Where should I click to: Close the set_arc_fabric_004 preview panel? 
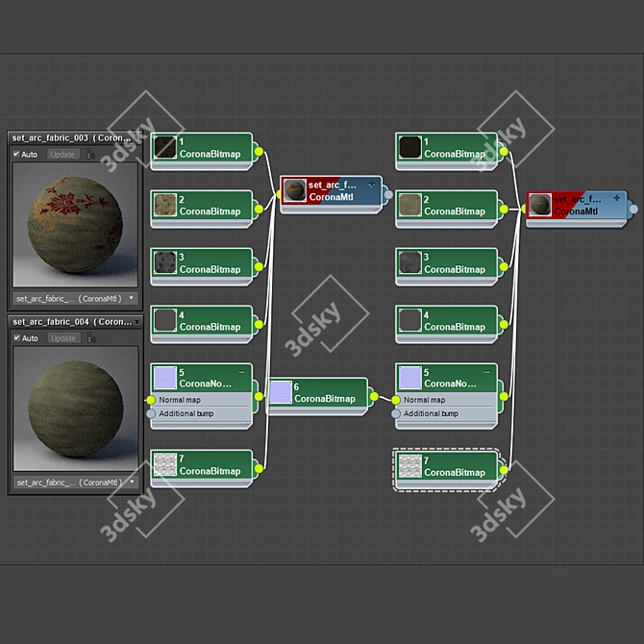137,322
